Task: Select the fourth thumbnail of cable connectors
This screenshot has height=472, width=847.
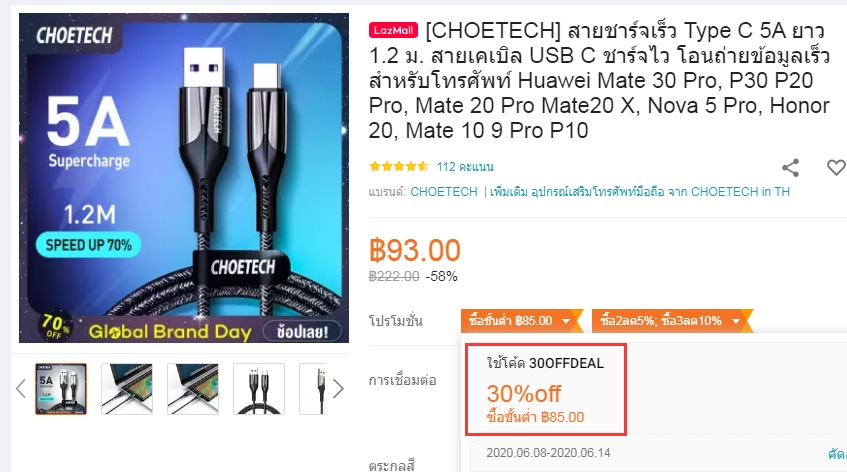Action: click(x=259, y=389)
